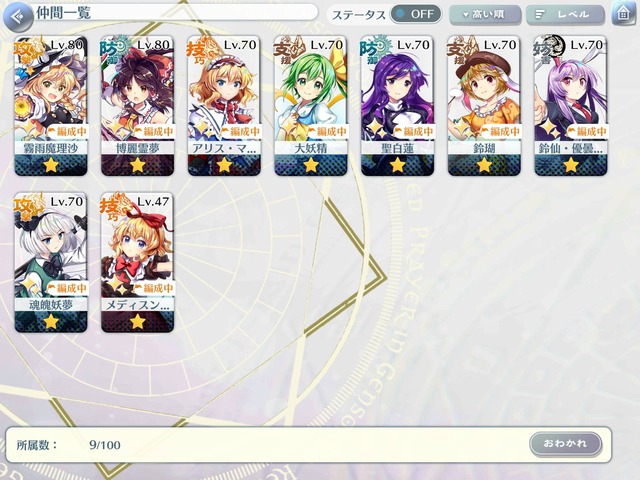
Task: Click the 技巧 class icon on メディスン
Action: click(116, 206)
